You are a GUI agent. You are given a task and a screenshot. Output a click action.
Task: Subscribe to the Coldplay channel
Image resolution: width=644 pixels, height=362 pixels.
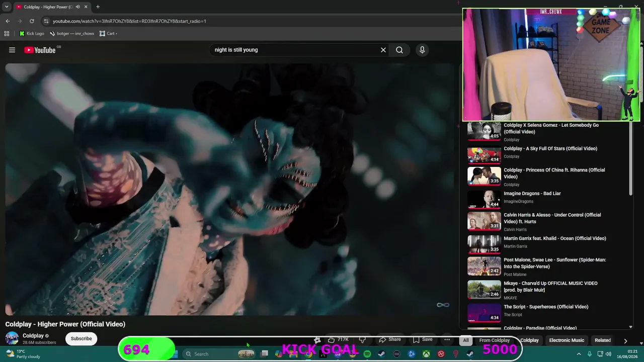point(81,338)
